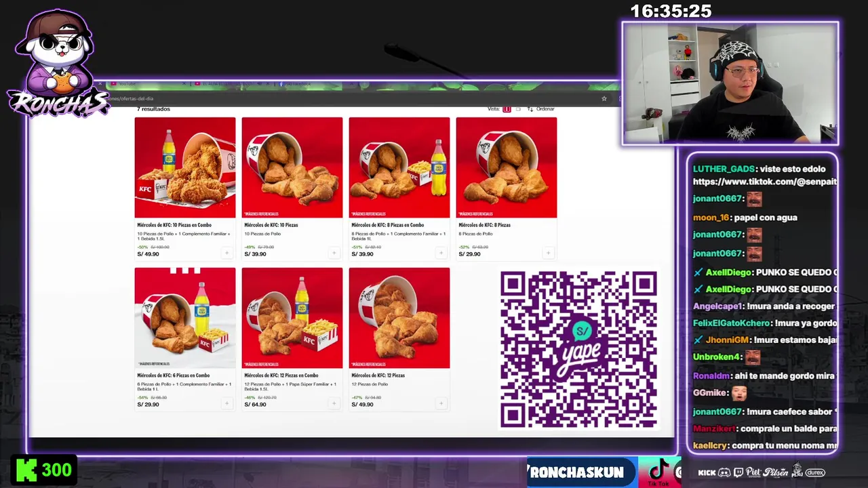Click title 'Miércoles de KFC: 10 Piezas'
This screenshot has height=488, width=868.
pos(271,225)
